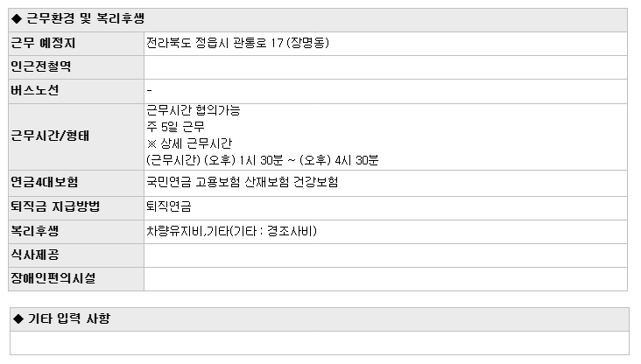Click the address 전라북도 정읍시 관통로 17 text
The image size is (641, 364).
point(237,43)
